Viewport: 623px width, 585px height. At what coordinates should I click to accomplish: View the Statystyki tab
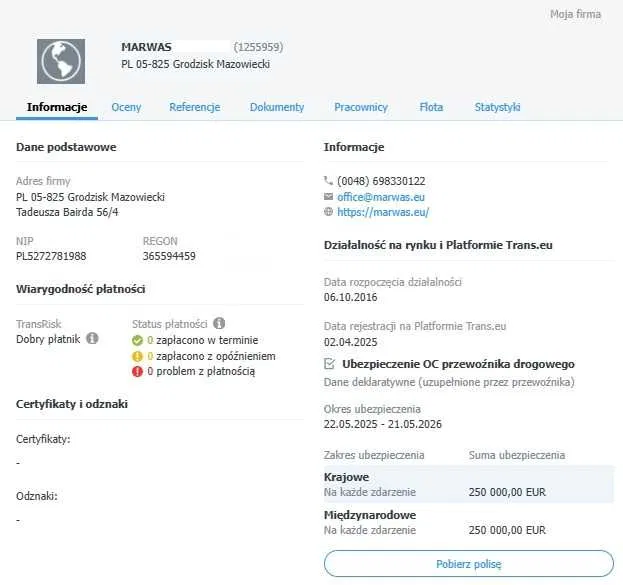(497, 107)
